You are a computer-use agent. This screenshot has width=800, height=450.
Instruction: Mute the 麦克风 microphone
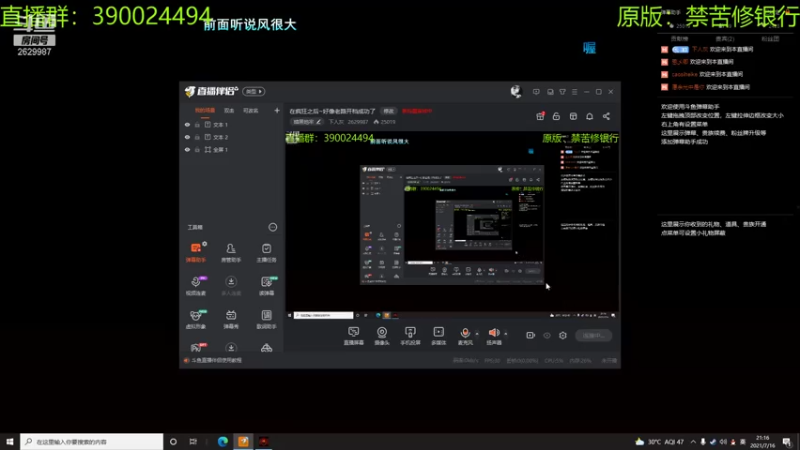point(465,336)
